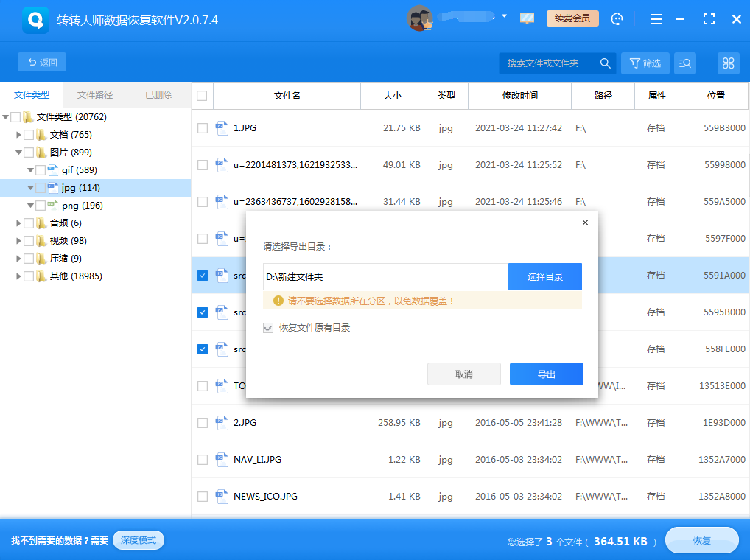
Task: Open the hamburger menu icon
Action: (656, 19)
